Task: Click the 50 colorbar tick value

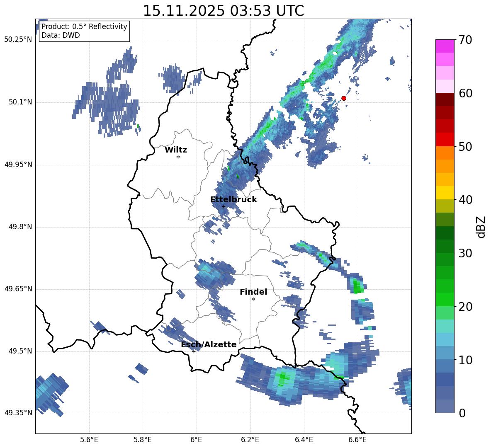Action: coord(465,147)
